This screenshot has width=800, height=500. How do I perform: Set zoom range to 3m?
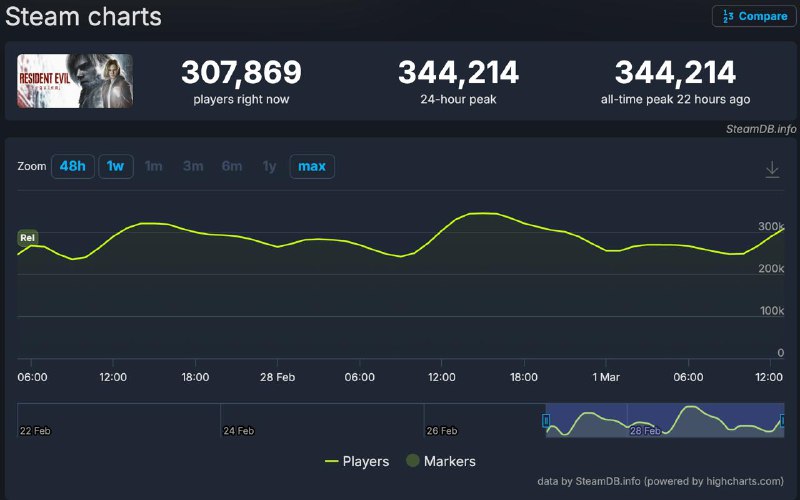pos(193,166)
